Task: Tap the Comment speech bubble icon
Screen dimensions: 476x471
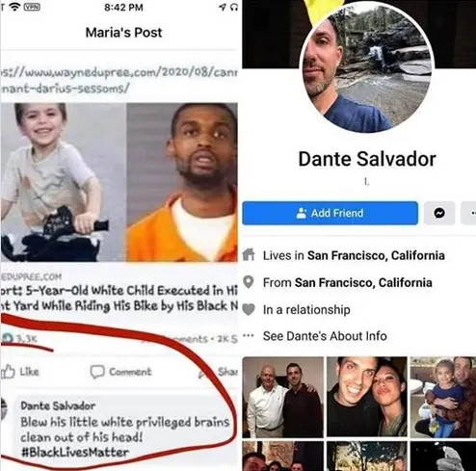Action: coord(97,372)
